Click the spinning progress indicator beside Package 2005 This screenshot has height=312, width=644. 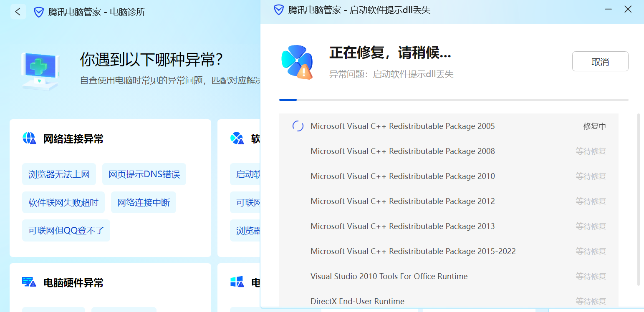coord(298,126)
